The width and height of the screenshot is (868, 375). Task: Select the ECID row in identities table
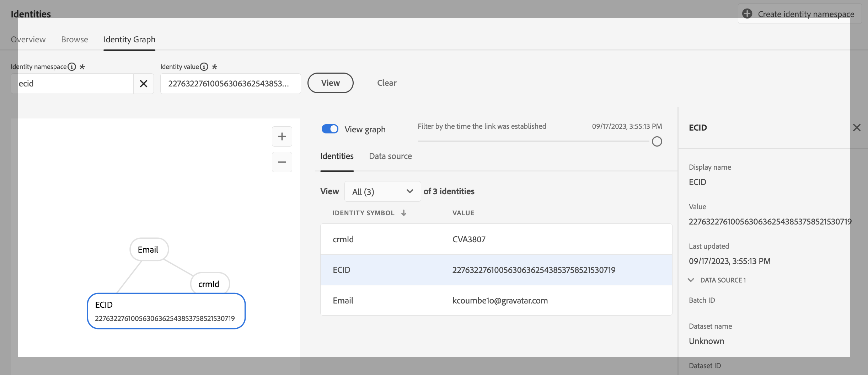click(496, 270)
